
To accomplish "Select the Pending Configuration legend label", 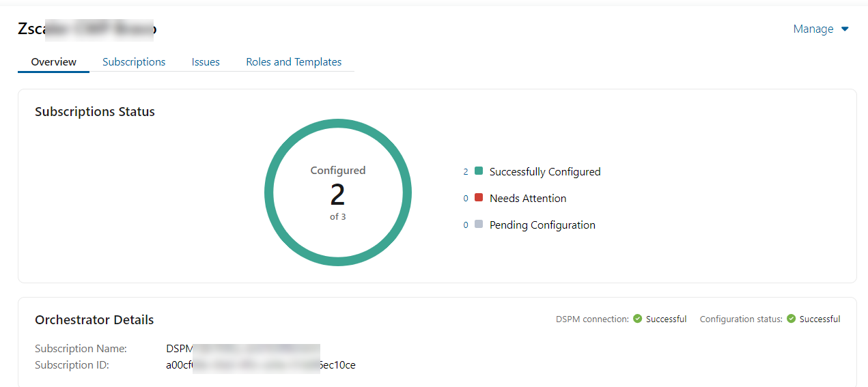I will pyautogui.click(x=542, y=225).
